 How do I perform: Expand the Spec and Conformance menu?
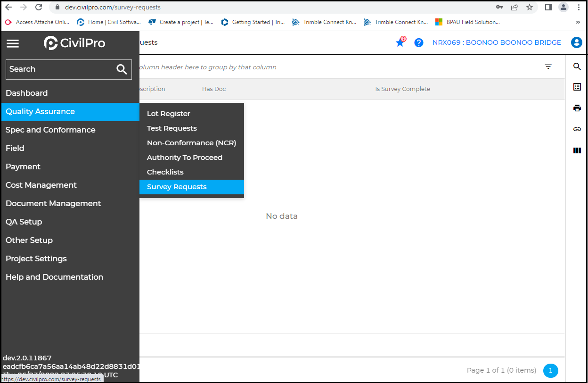coord(50,130)
